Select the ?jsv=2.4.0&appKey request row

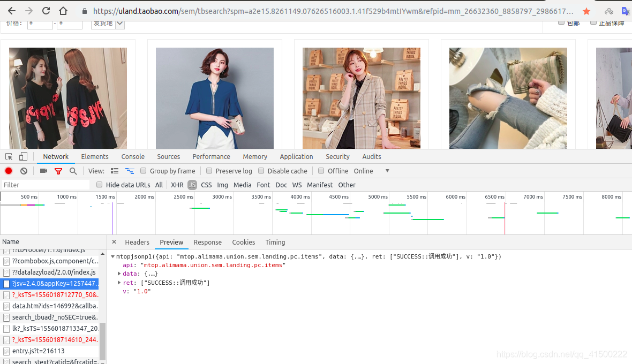click(x=50, y=284)
